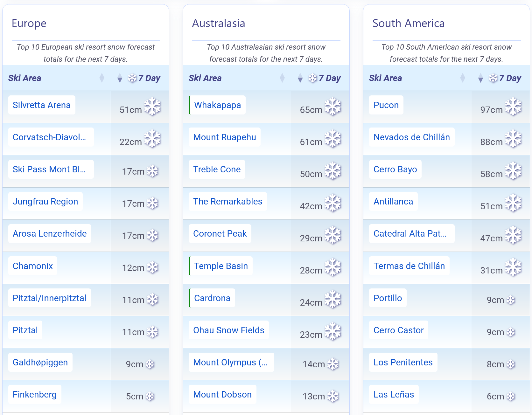Sort Australasia table by 7 Day arrow

tap(300, 78)
